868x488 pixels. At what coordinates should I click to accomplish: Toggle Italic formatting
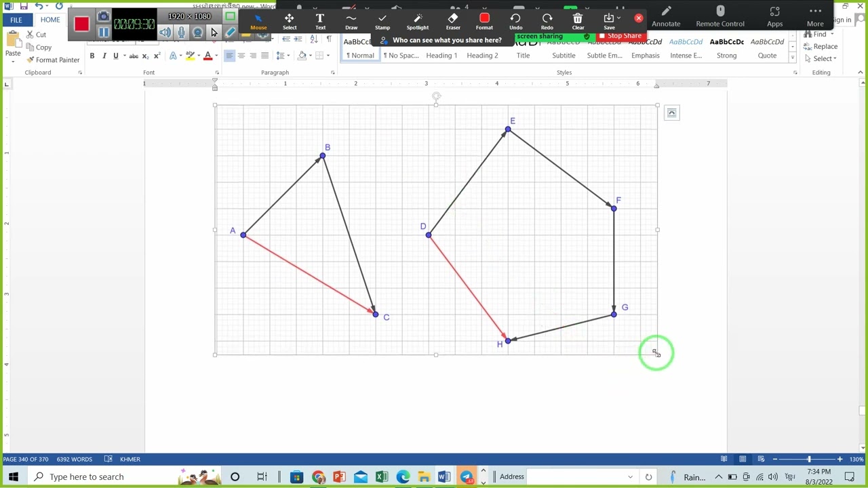(104, 56)
